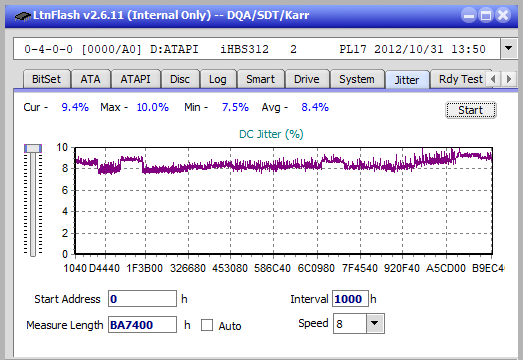Click the x-axis label 453080

tap(230, 268)
